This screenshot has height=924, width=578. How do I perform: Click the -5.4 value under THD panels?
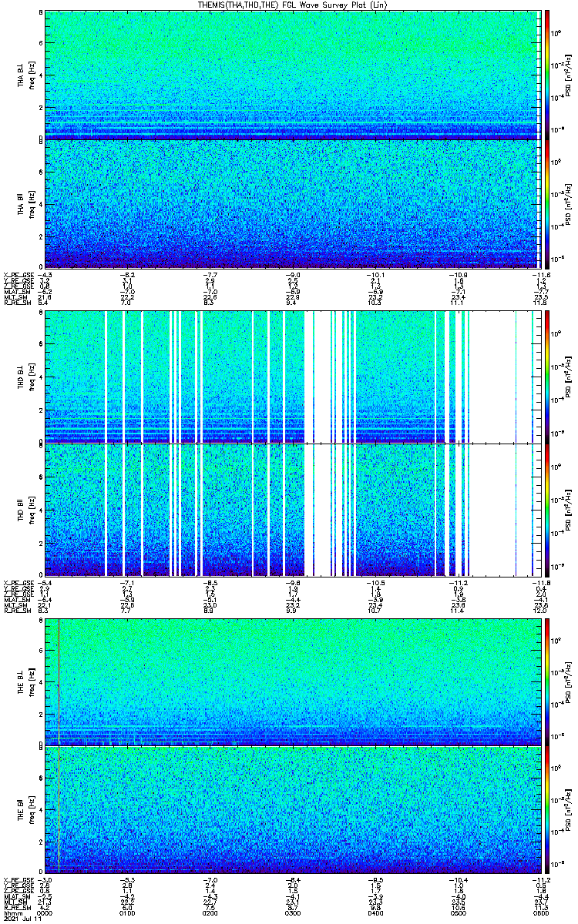click(x=45, y=581)
